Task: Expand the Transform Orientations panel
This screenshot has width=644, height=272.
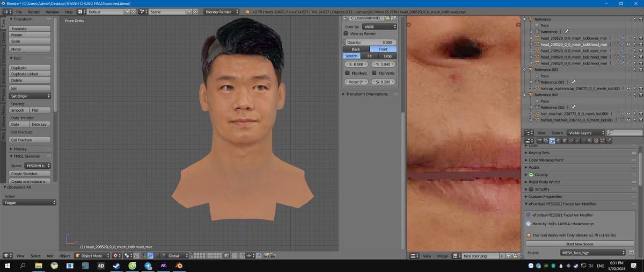Action: tap(367, 94)
